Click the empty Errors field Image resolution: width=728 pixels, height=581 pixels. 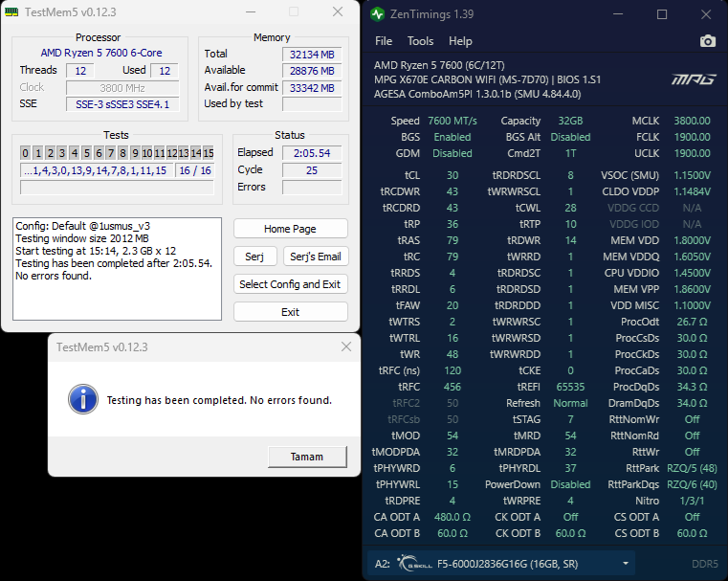[312, 188]
